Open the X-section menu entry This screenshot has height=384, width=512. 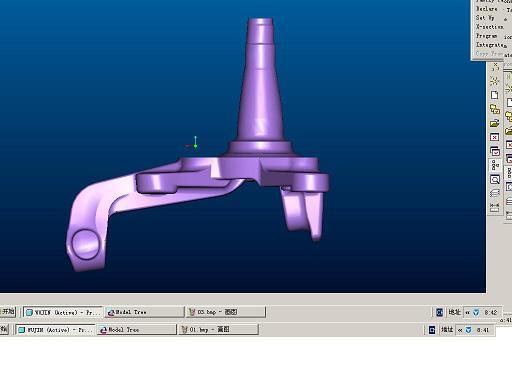pos(490,27)
